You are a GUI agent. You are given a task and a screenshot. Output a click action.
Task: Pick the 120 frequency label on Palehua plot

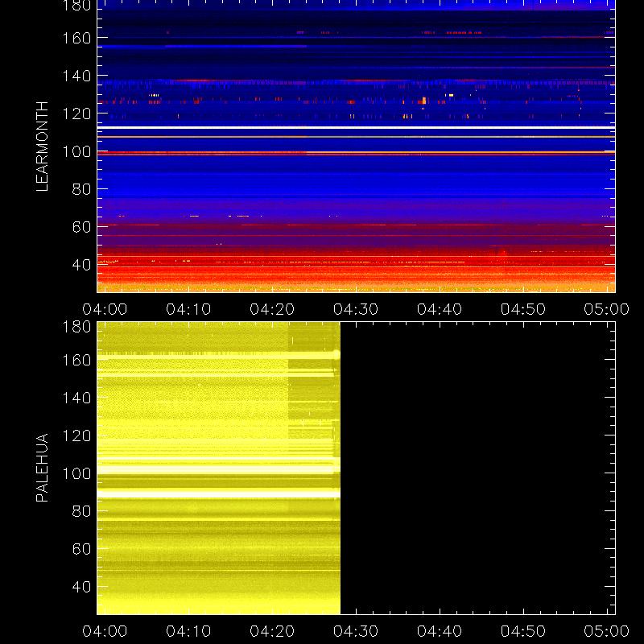[x=76, y=436]
